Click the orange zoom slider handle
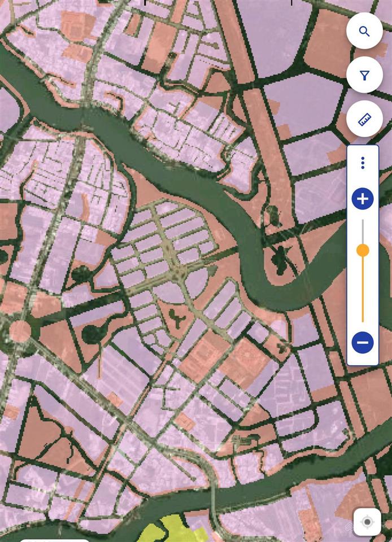This screenshot has height=542, width=392. (x=363, y=250)
